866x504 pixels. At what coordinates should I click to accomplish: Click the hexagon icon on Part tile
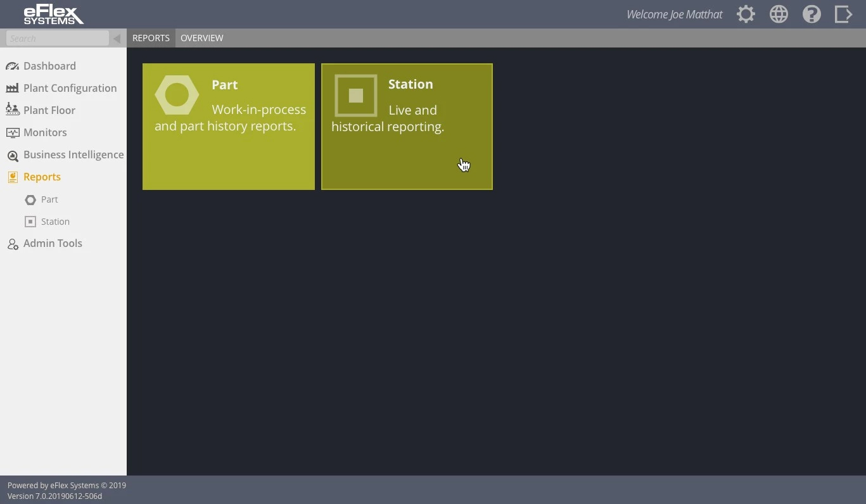tap(177, 95)
